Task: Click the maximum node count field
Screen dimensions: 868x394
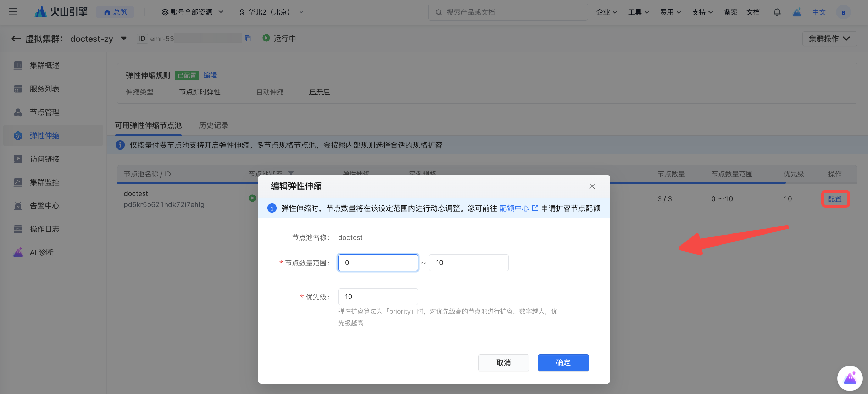Action: (468, 263)
